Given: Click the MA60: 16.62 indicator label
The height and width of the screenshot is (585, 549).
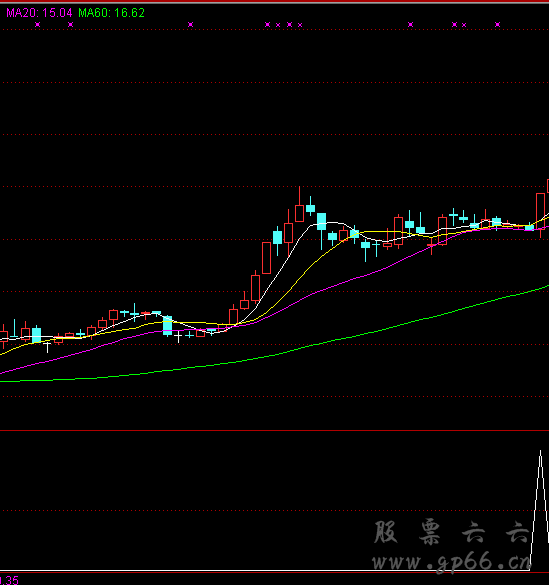Looking at the screenshot, I should tap(111, 13).
